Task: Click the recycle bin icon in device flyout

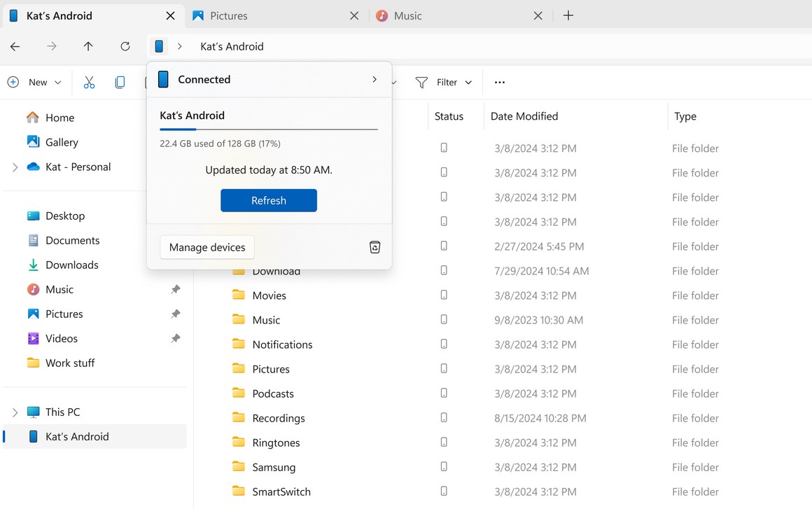Action: 375,247
